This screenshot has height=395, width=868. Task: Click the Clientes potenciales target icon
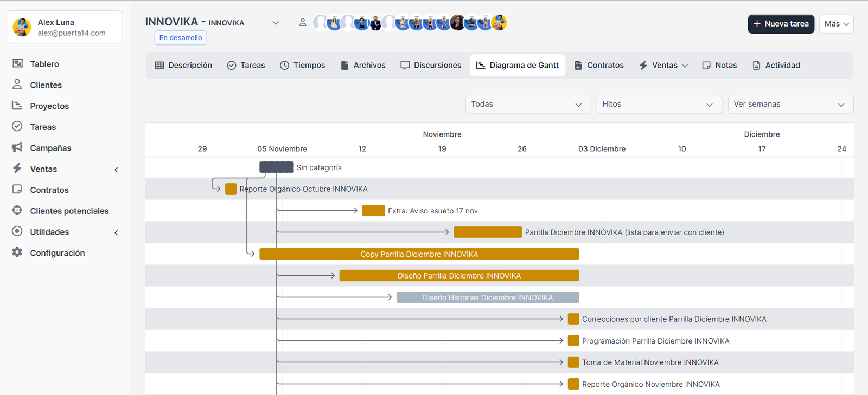pyautogui.click(x=17, y=210)
